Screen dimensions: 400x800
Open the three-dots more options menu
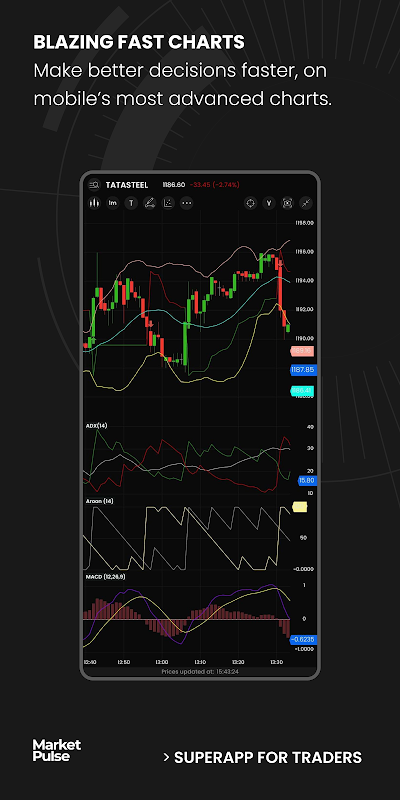[187, 203]
